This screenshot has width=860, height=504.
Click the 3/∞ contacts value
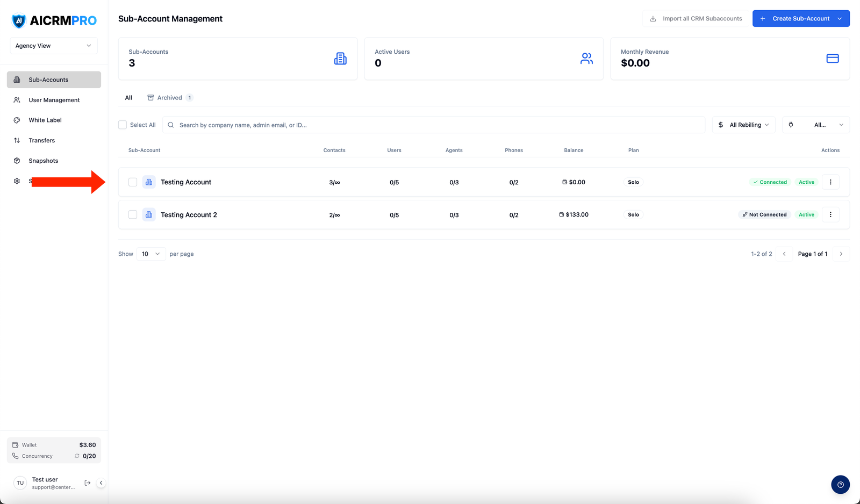334,182
